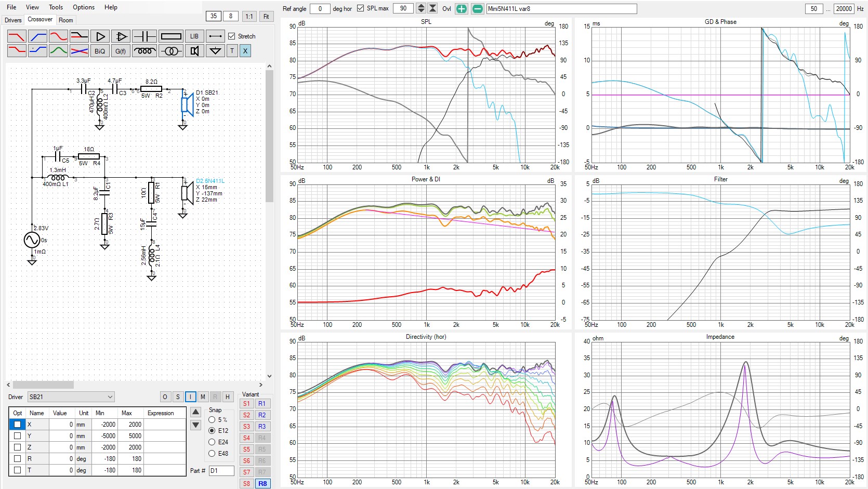Increase the SPL max stepper value
Screen dimensions: 868x489
coord(421,6)
